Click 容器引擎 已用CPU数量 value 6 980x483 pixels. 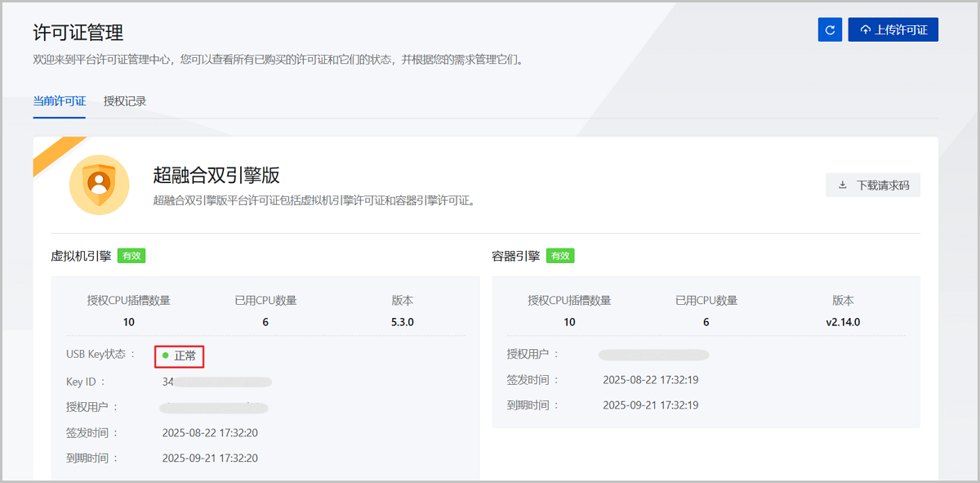point(706,322)
